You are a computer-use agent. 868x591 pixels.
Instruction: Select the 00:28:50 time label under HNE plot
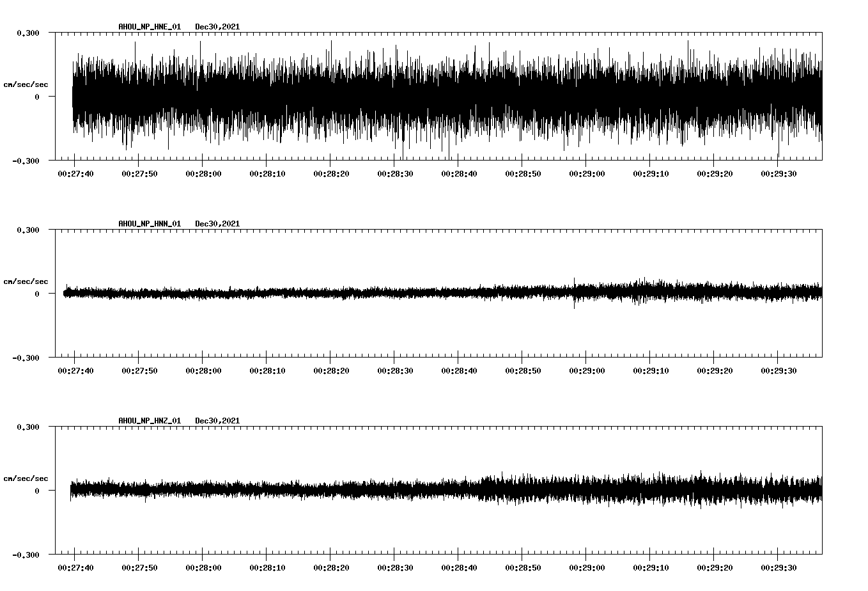coord(523,173)
